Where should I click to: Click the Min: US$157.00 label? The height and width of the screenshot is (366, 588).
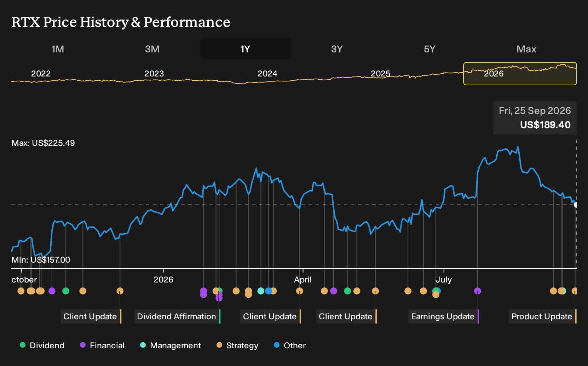pos(41,260)
